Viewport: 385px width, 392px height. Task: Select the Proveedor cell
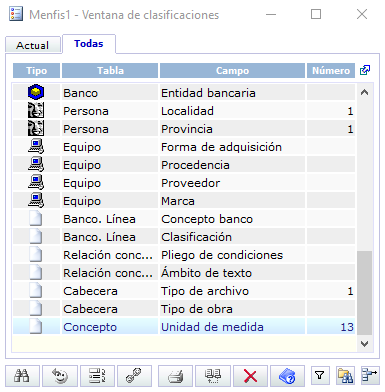[232, 183]
